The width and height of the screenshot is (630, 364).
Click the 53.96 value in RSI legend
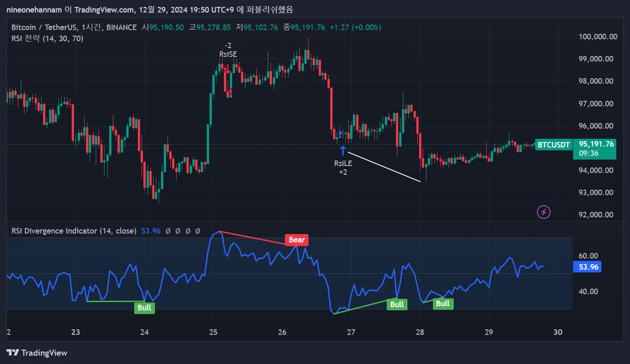[x=150, y=231]
